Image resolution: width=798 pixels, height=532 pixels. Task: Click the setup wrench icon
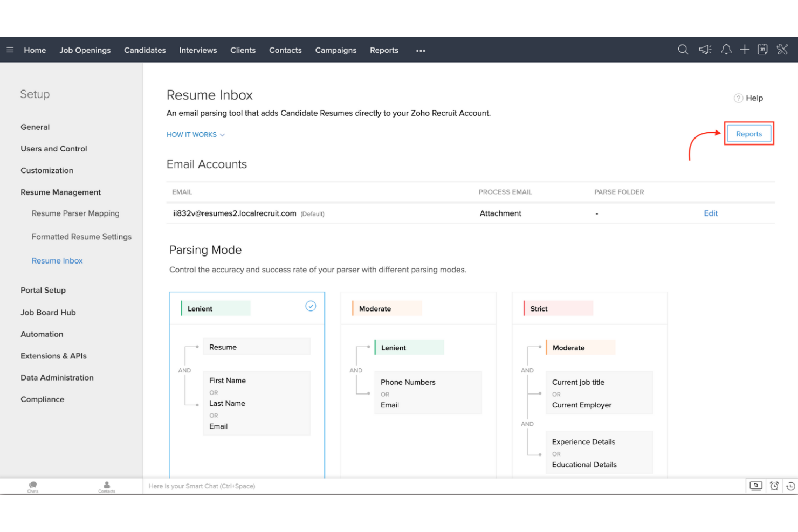coord(782,50)
